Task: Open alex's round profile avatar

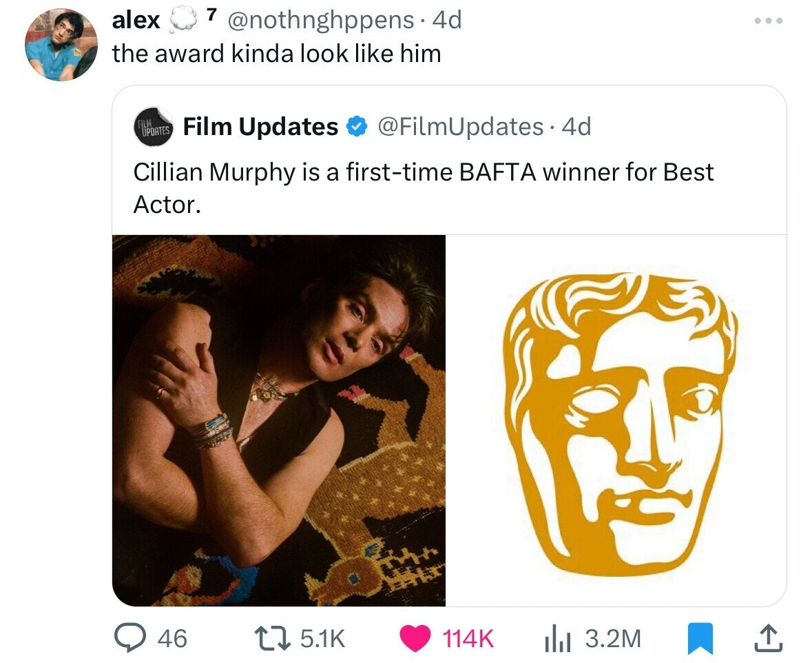Action: tap(61, 46)
